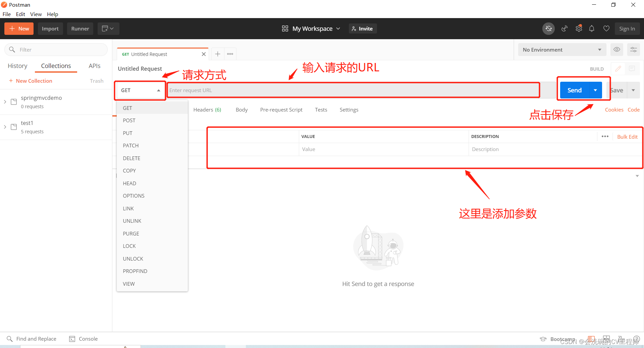Select PROPFIND method in the list
644x348 pixels.
click(x=152, y=271)
